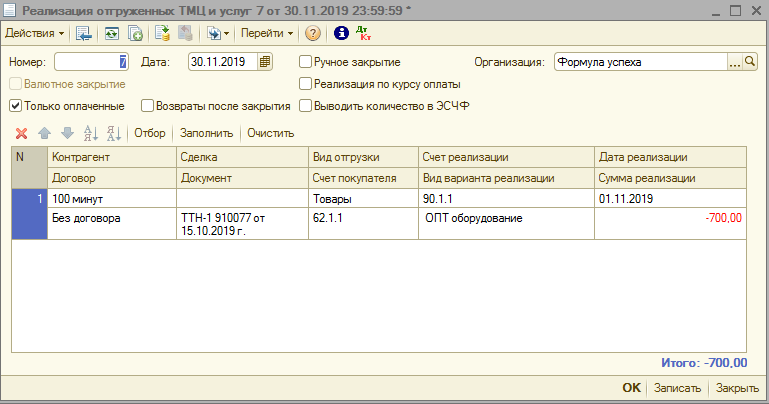The width and height of the screenshot is (769, 404).
Task: Click the red X delete row icon
Action: pyautogui.click(x=21, y=133)
